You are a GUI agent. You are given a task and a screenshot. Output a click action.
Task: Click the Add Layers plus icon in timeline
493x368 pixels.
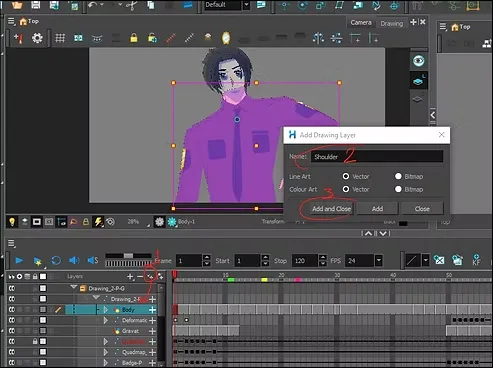pyautogui.click(x=130, y=276)
